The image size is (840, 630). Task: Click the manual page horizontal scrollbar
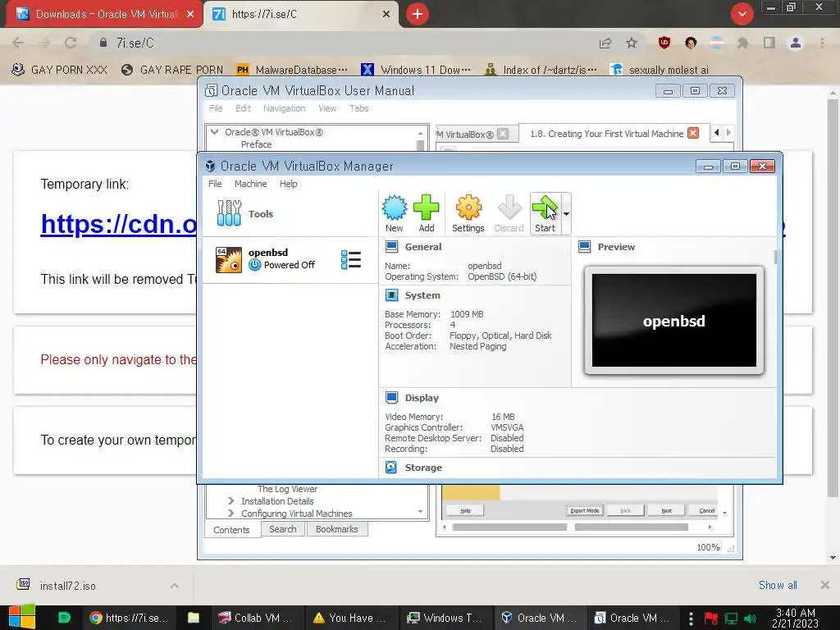(577, 527)
